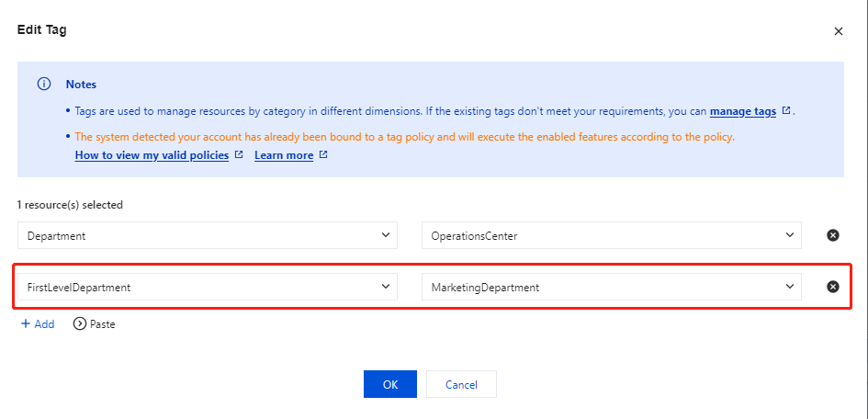Click the chevron arrow of Department field
The width and height of the screenshot is (868, 419).
tap(386, 235)
